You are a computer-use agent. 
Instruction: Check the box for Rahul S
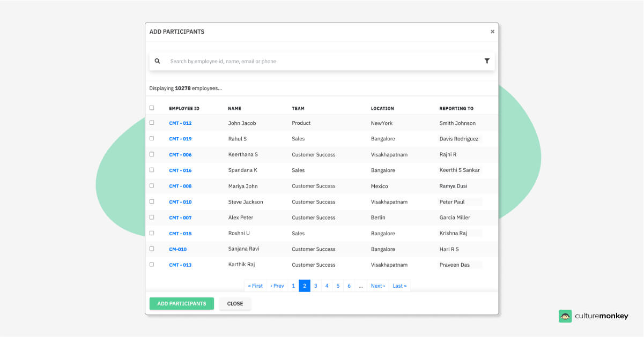pos(152,138)
